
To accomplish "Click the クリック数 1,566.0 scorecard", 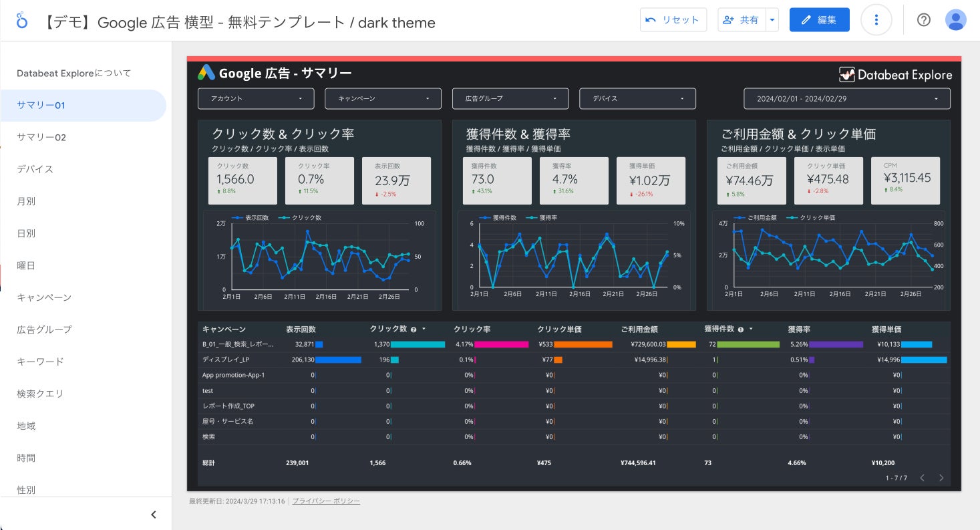I will click(242, 180).
